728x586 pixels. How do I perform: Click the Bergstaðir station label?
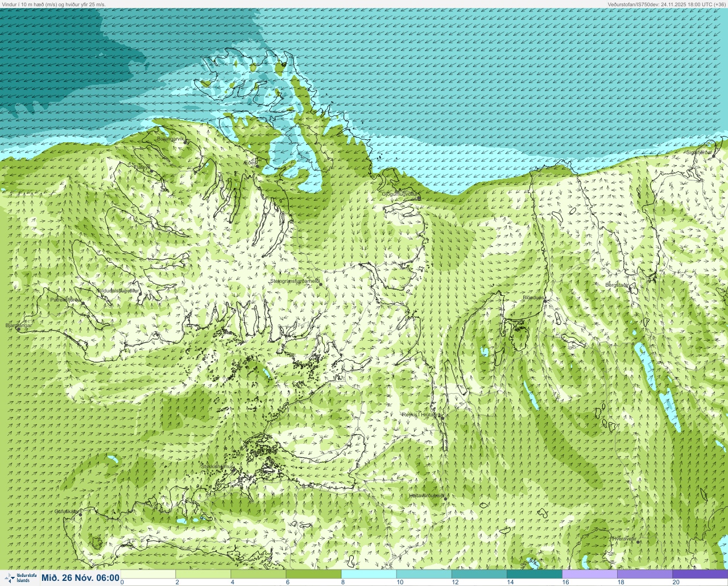(x=617, y=284)
